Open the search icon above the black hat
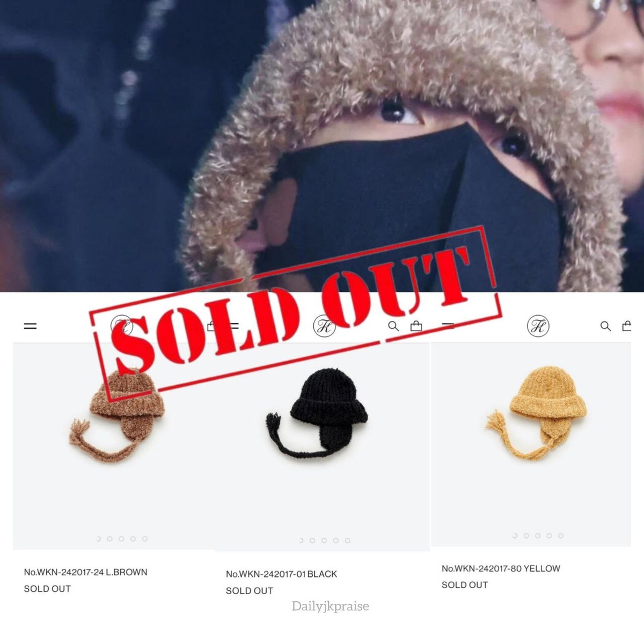The height and width of the screenshot is (644, 644). pyautogui.click(x=393, y=326)
